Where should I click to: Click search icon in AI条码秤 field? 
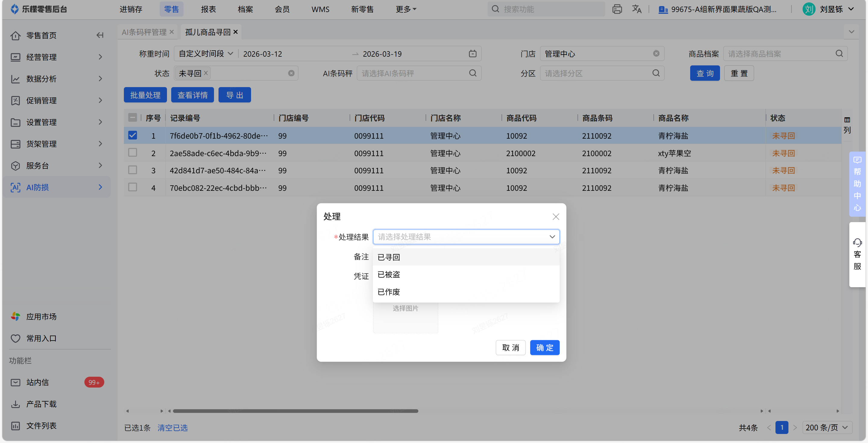tap(472, 73)
